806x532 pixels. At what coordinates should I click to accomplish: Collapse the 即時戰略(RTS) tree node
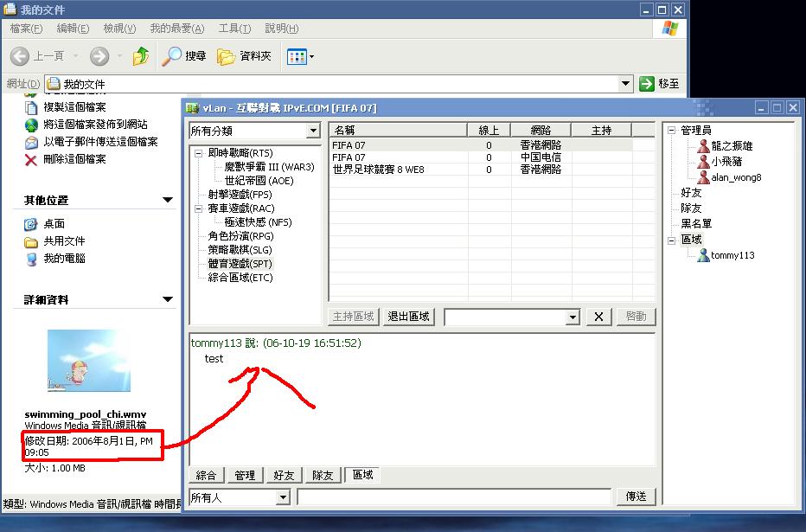pos(198,153)
